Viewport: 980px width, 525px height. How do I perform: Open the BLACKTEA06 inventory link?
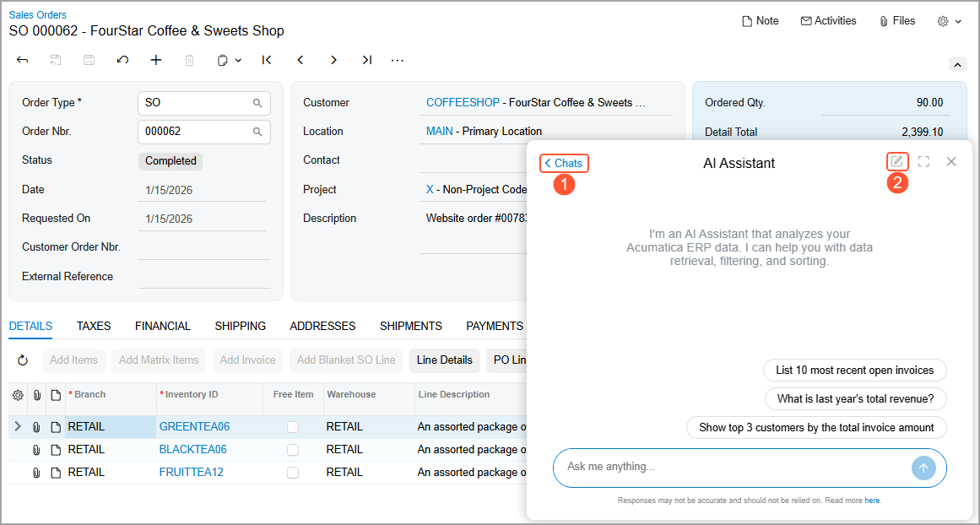(x=193, y=449)
